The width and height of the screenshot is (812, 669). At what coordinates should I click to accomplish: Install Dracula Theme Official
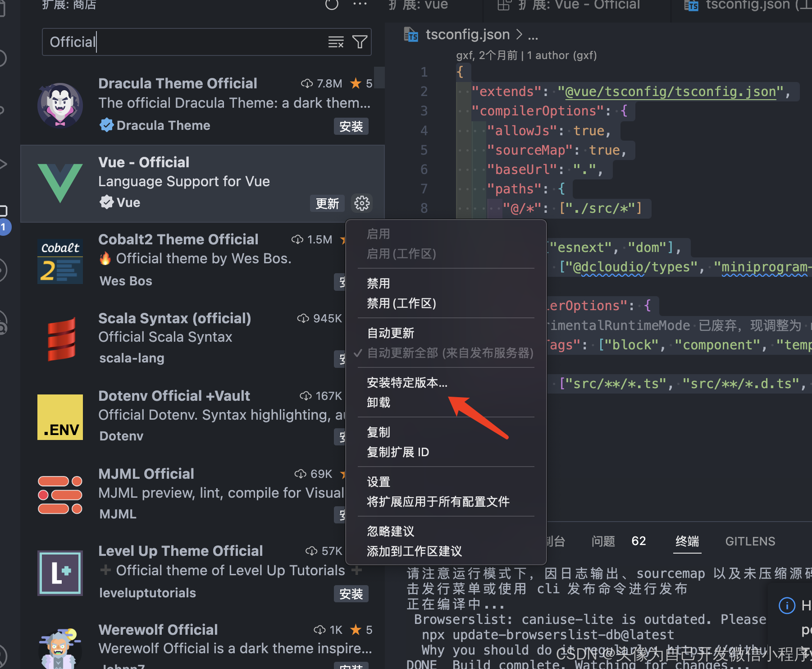tap(351, 126)
